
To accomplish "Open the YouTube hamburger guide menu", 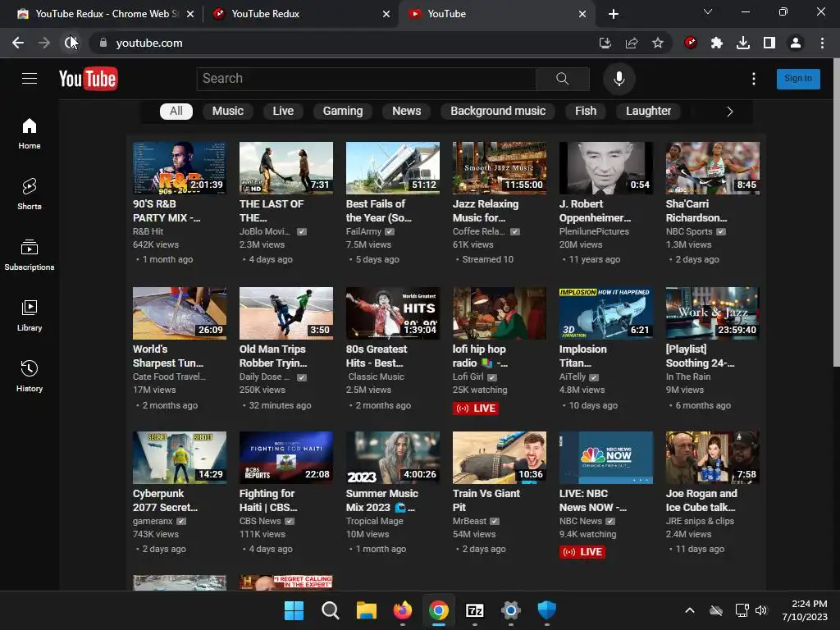I will coord(30,79).
